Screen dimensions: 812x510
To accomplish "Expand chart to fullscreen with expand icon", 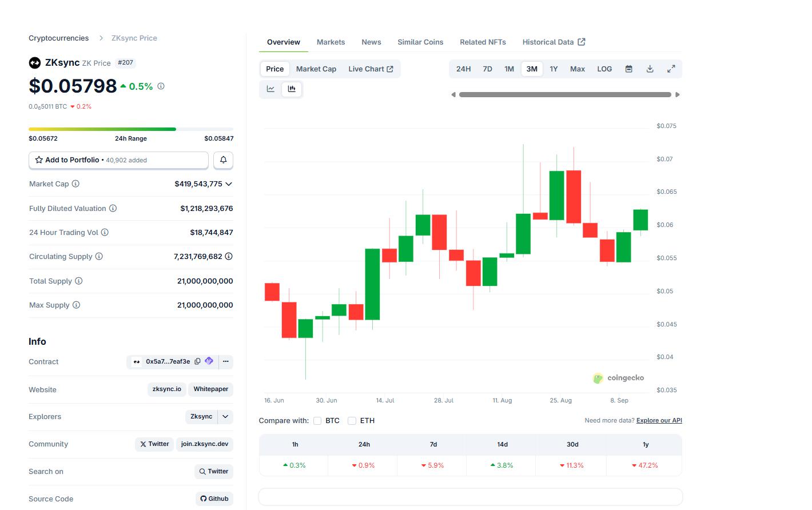I will click(671, 68).
